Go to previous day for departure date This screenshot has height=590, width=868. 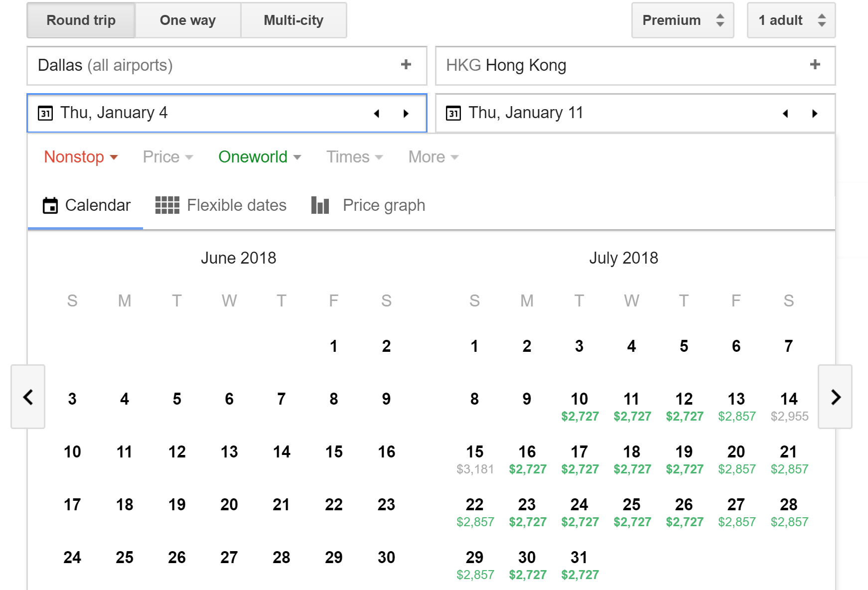point(377,114)
